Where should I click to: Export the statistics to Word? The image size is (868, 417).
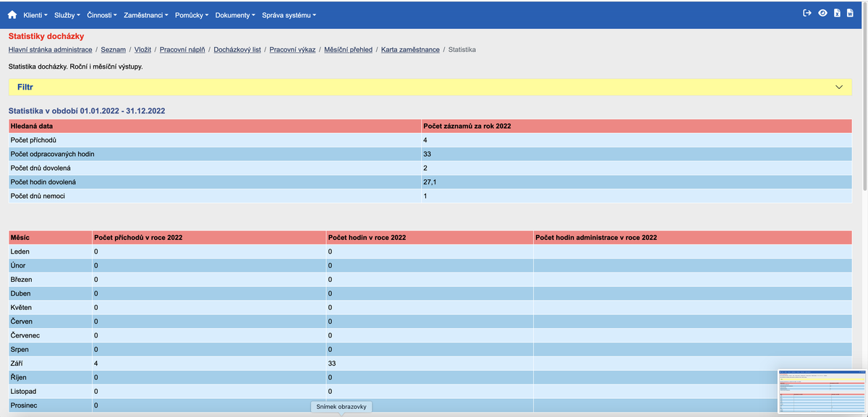pyautogui.click(x=849, y=12)
